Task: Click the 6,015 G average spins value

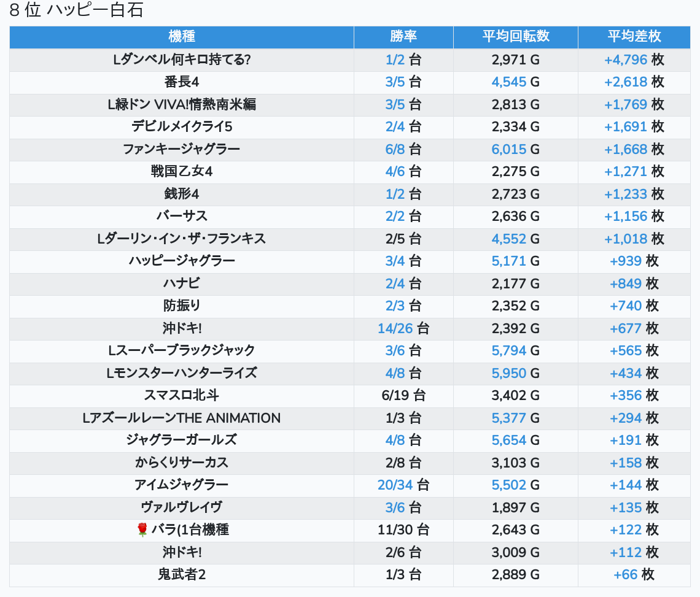Action: pos(516,149)
